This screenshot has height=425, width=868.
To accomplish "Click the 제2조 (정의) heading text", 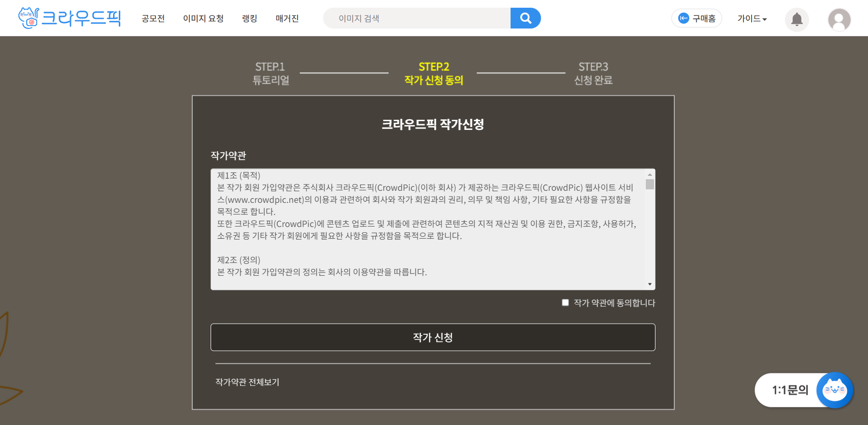I will click(x=239, y=260).
